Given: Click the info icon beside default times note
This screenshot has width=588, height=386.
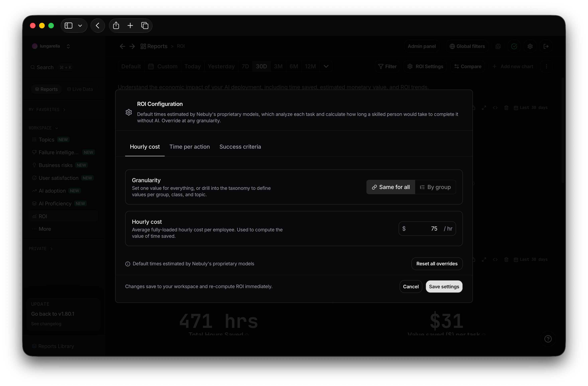Looking at the screenshot, I should coord(128,264).
